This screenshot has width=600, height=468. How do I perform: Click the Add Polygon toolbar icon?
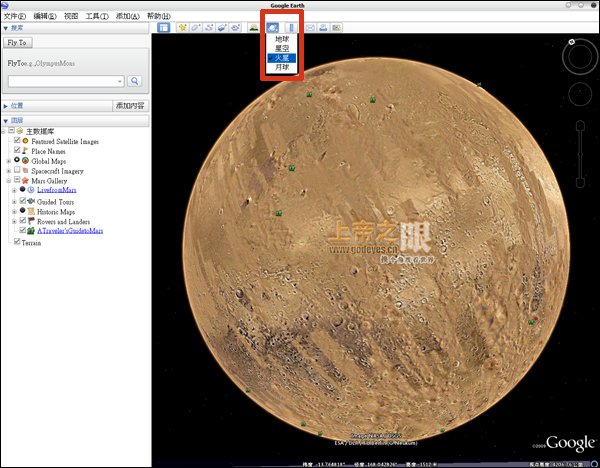(196, 28)
